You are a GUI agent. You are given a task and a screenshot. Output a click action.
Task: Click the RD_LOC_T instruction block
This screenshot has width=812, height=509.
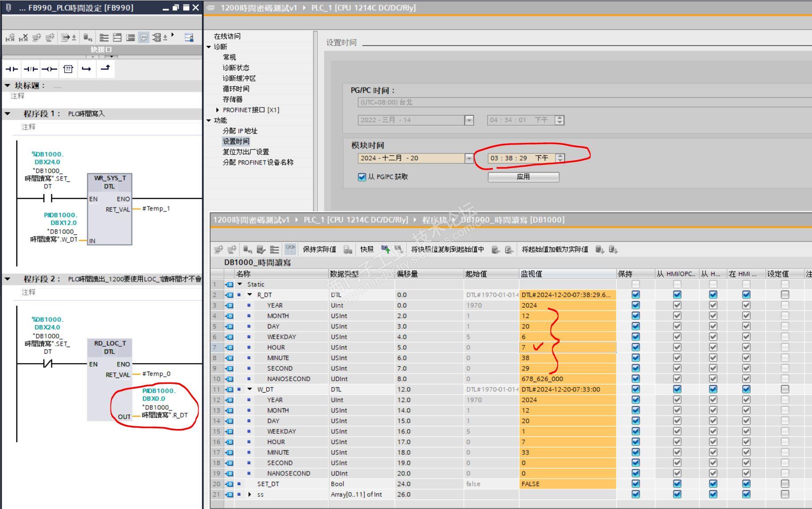pyautogui.click(x=110, y=380)
